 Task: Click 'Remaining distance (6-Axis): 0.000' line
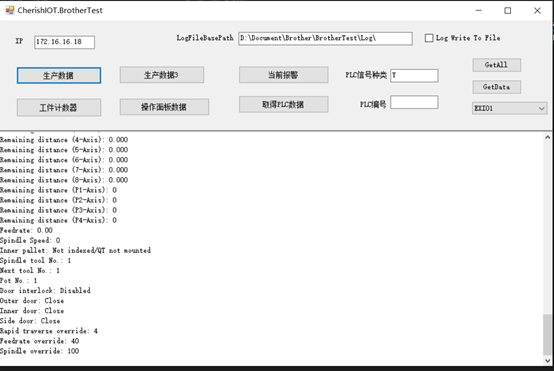point(64,160)
